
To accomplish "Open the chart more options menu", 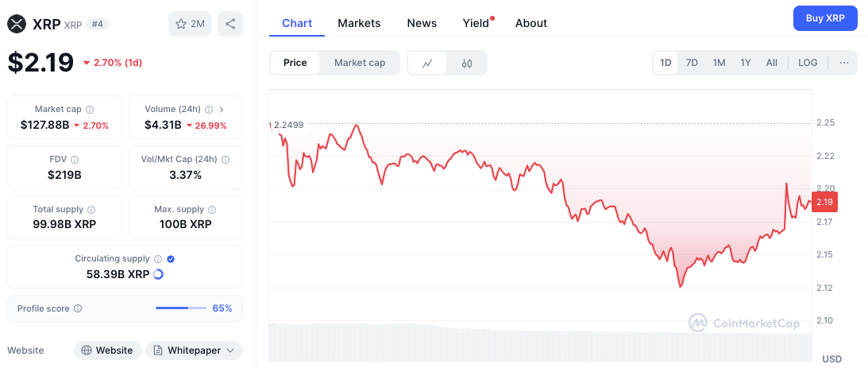I will 843,63.
